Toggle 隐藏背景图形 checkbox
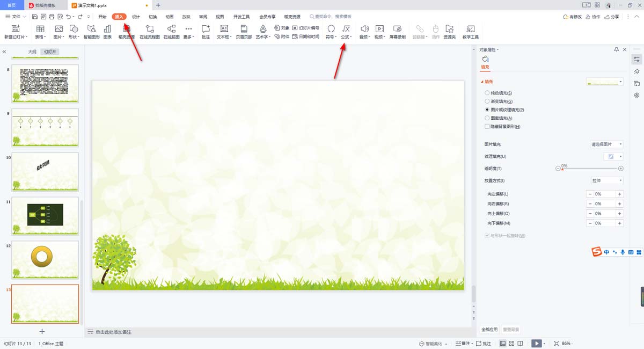 click(487, 126)
